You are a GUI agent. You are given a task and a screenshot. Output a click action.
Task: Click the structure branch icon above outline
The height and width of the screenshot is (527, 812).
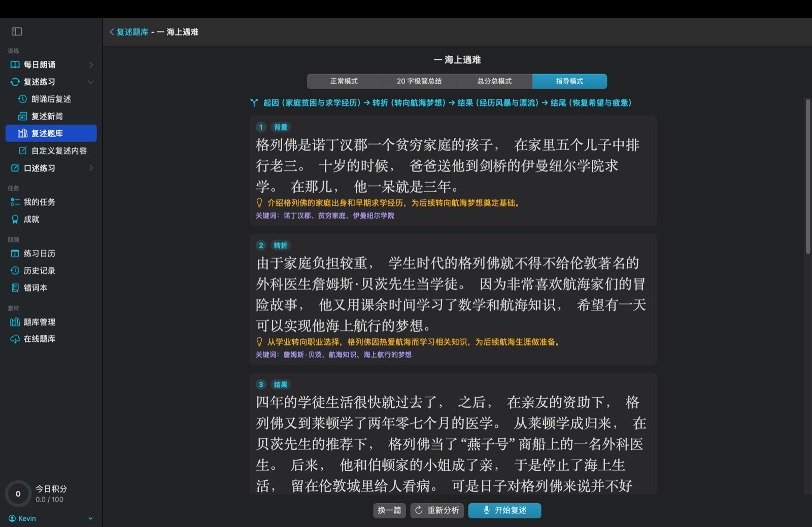coord(254,102)
